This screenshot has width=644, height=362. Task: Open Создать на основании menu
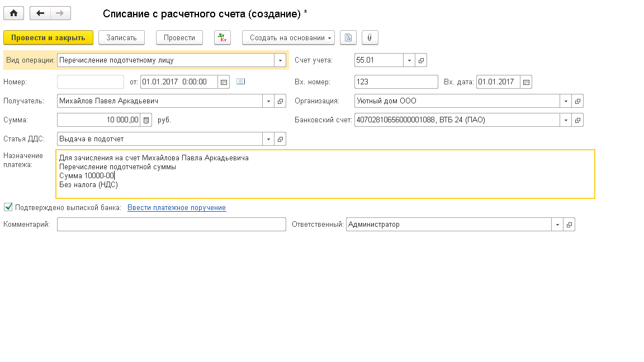pyautogui.click(x=288, y=37)
